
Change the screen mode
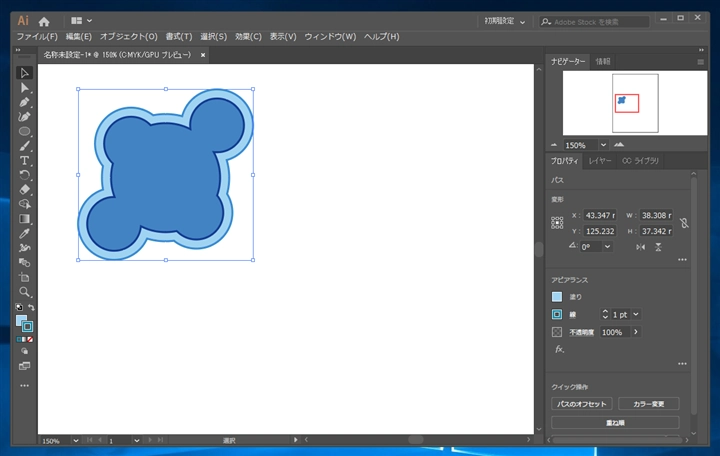pos(24,366)
